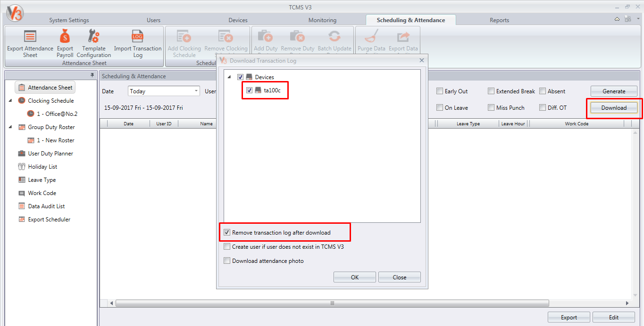Image resolution: width=644 pixels, height=326 pixels.
Task: Click the Batch Update icon
Action: pos(335,36)
